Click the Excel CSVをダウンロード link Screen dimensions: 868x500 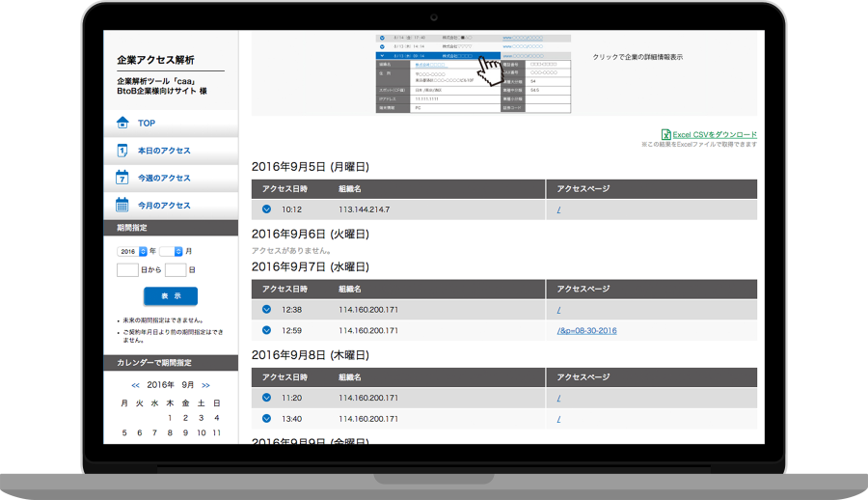pos(714,134)
